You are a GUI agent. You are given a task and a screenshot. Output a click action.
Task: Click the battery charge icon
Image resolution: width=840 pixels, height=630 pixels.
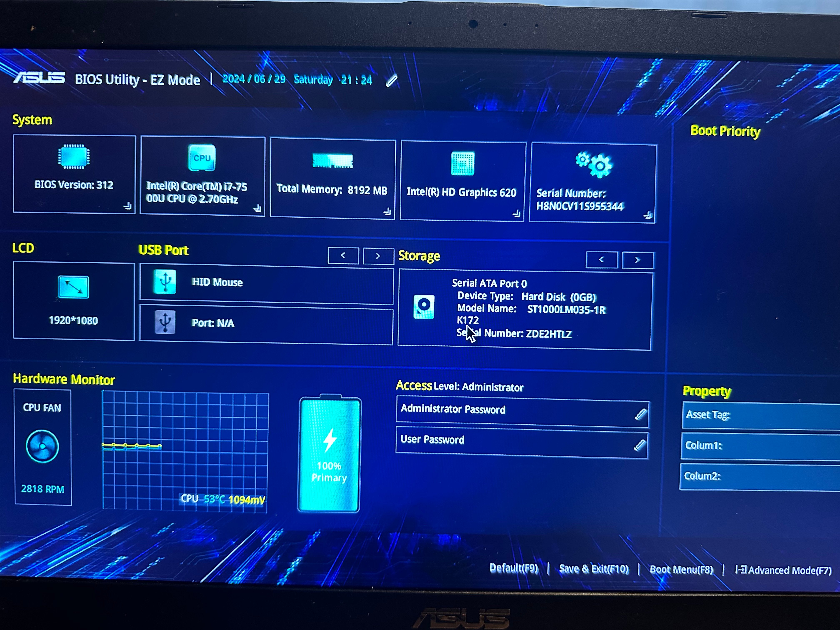329,454
